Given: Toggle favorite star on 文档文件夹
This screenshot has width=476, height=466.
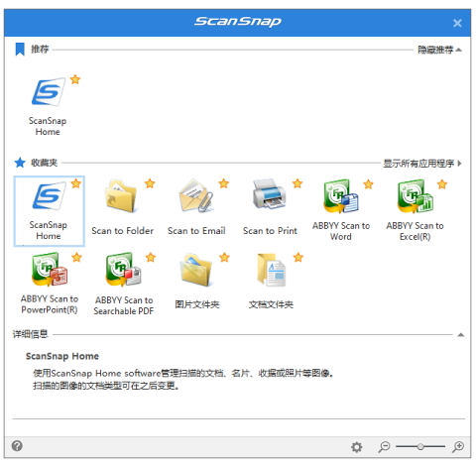Looking at the screenshot, I should 298,257.
